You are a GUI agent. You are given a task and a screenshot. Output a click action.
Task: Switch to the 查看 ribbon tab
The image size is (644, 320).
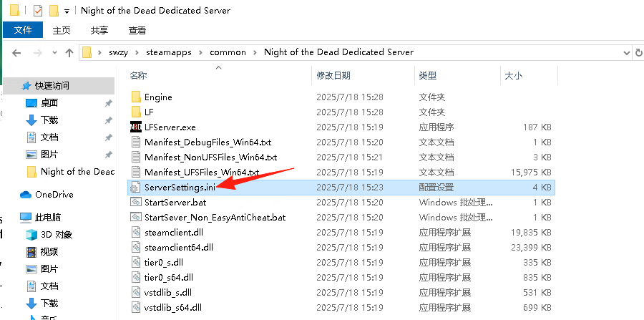(137, 30)
